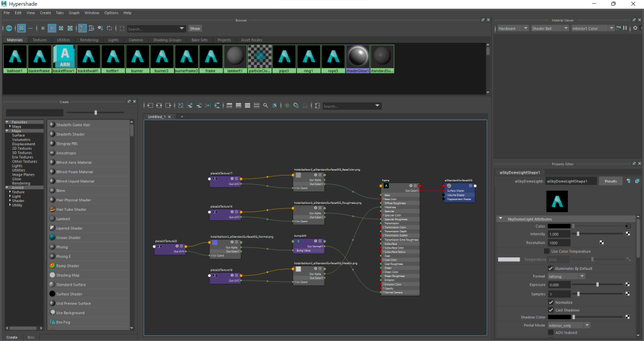This screenshot has height=341, width=644.
Task: Select the small swatches view icon in browser
Action: pyautogui.click(x=43, y=28)
